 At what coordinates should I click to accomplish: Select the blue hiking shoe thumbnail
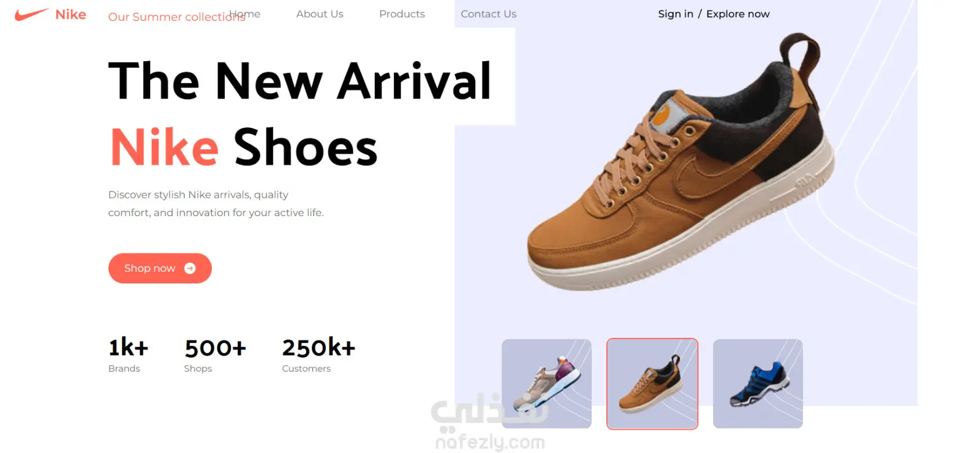click(x=758, y=384)
